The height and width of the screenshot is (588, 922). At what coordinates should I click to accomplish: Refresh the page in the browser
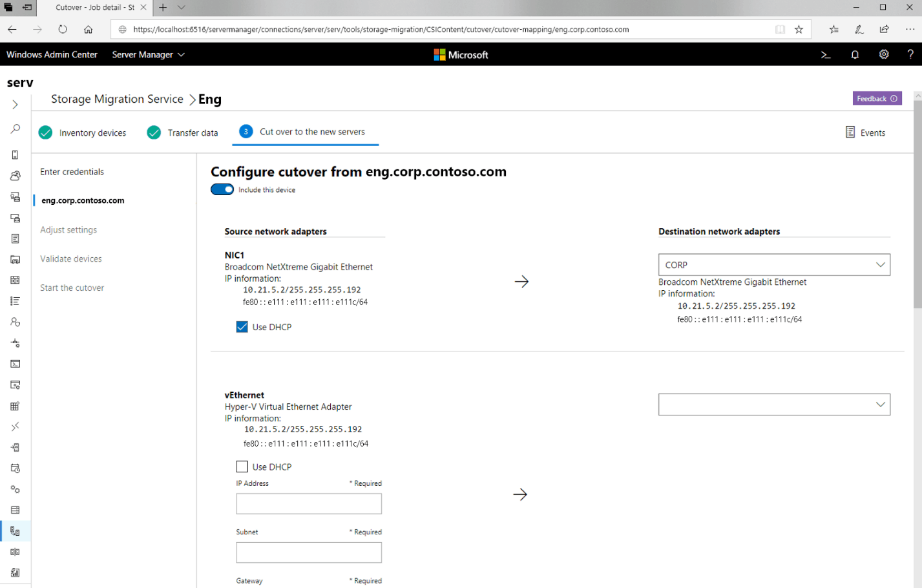coord(63,29)
